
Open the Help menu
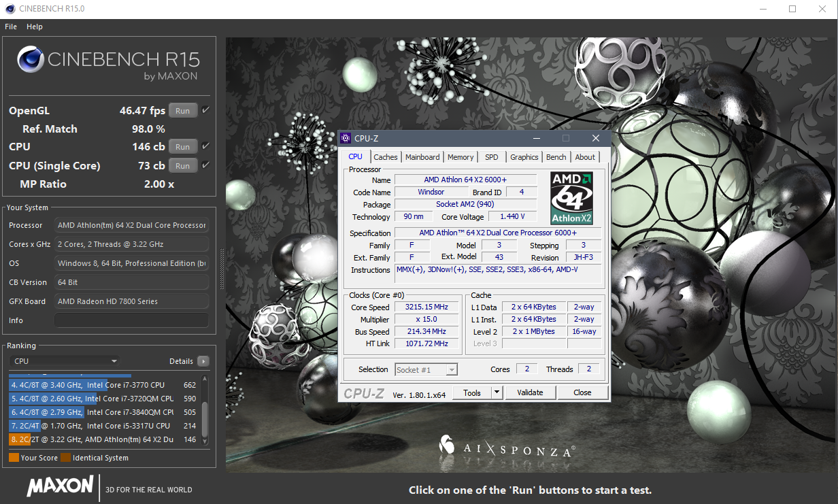click(x=35, y=27)
